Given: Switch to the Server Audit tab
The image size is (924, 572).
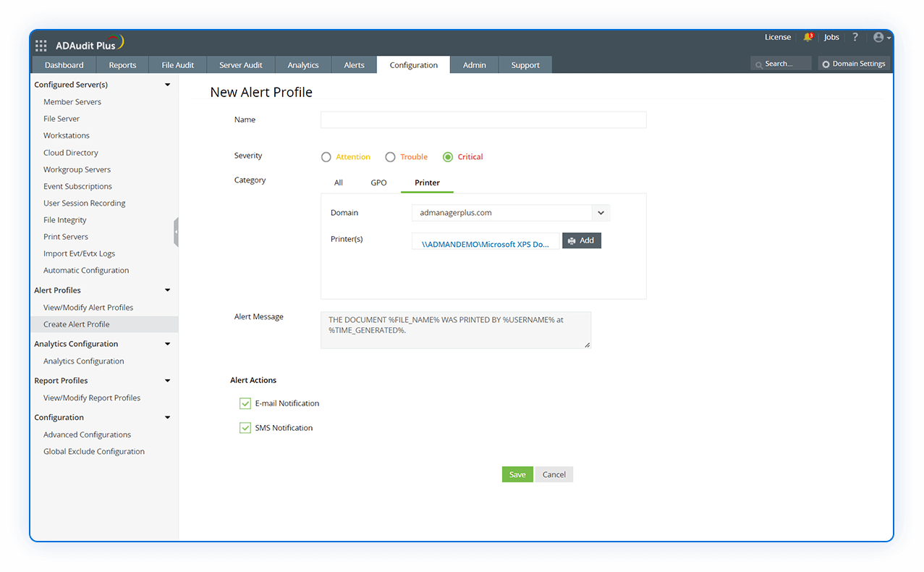Looking at the screenshot, I should click(241, 65).
